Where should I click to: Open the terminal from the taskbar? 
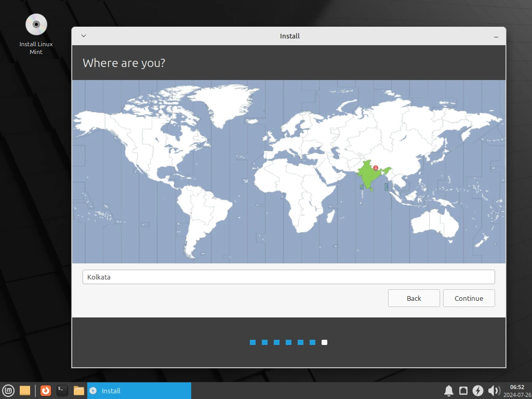coord(62,391)
